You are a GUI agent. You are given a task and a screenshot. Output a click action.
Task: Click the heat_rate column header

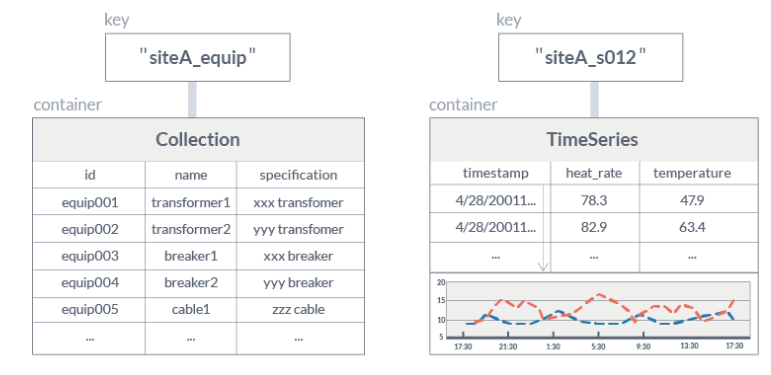595,173
